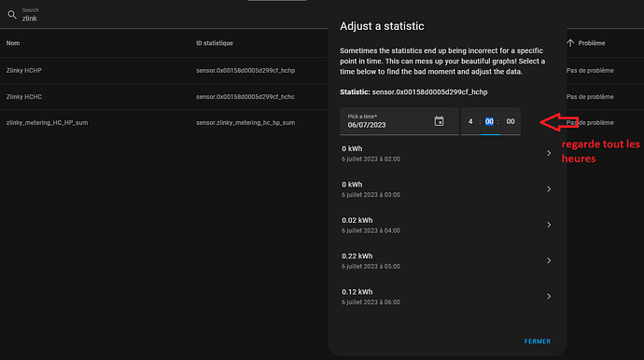Open the 0.12 kWh entry at 06:00
Image resolution: width=644 pixels, height=360 pixels.
pos(447,297)
